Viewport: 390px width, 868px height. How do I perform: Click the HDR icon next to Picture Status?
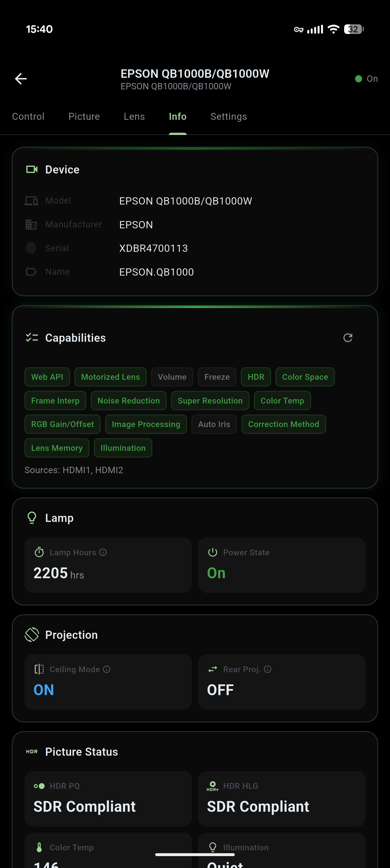[x=32, y=751]
